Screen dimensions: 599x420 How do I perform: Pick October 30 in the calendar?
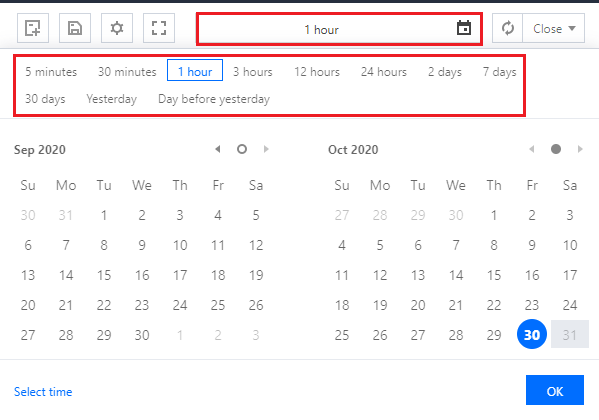point(532,334)
